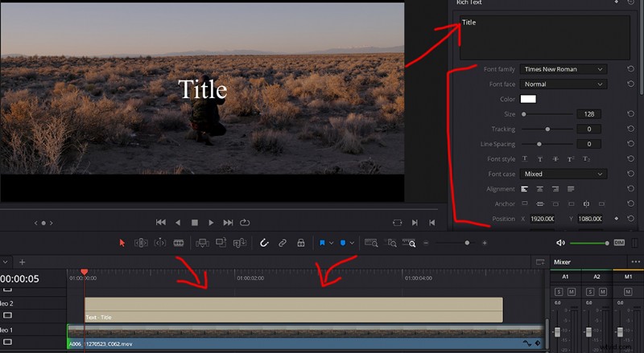
Task: Open the flag color dropdown arrow
Action: pos(331,243)
